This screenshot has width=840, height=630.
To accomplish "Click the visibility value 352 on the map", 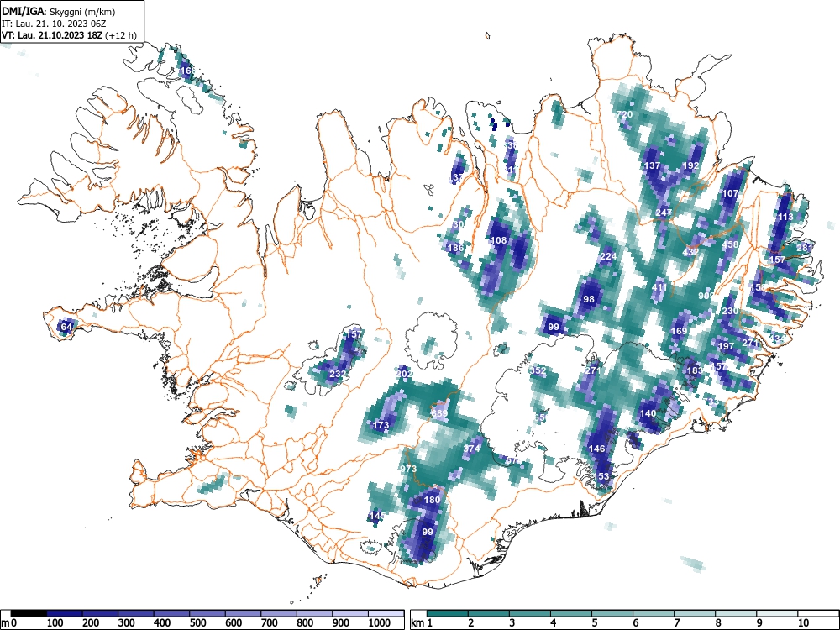I will [538, 370].
